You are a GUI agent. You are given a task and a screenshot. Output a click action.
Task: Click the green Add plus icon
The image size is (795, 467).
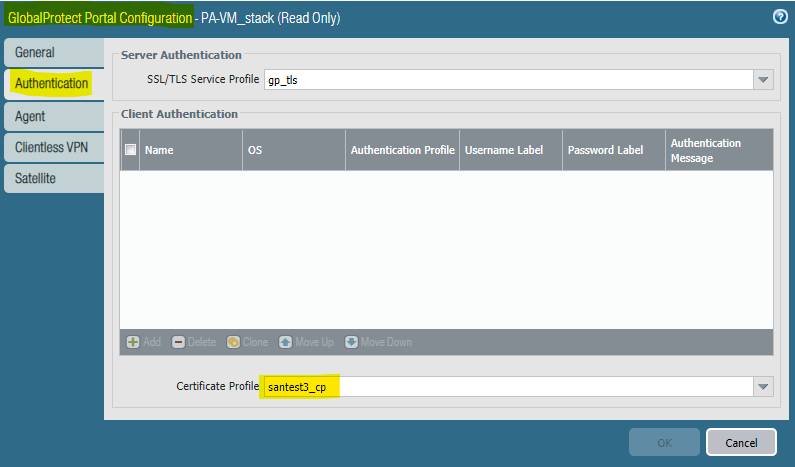(x=133, y=342)
